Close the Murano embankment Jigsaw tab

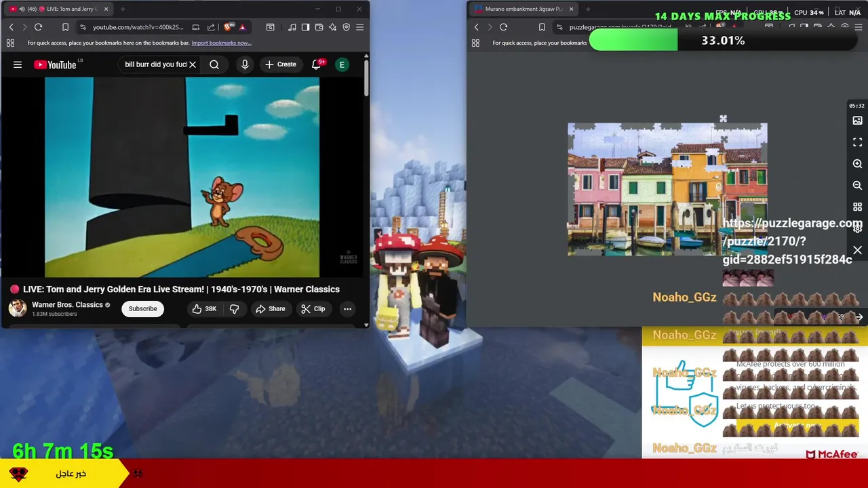pyautogui.click(x=571, y=9)
